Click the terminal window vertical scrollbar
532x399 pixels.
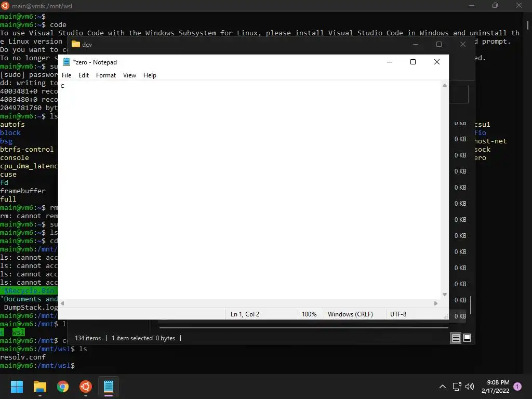tap(528, 25)
